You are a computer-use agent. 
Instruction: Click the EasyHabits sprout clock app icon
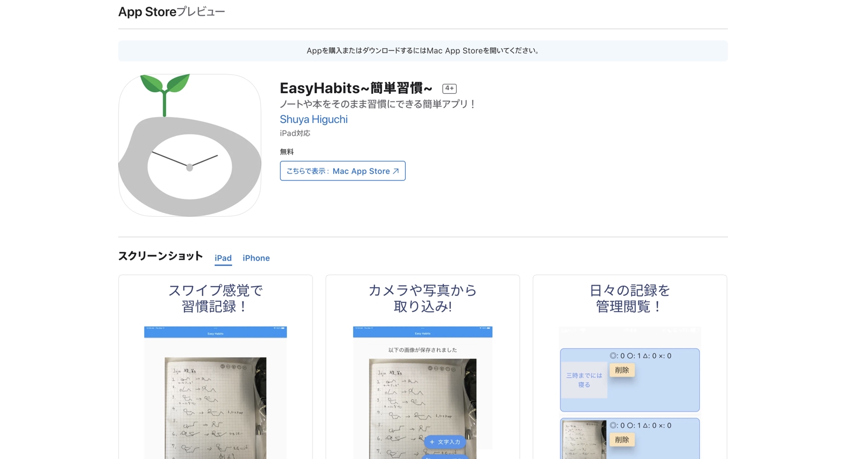pyautogui.click(x=190, y=145)
